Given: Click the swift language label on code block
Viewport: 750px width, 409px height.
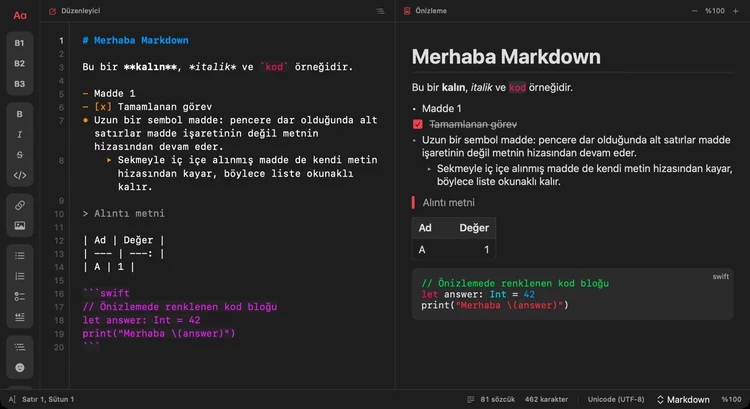Looking at the screenshot, I should (720, 276).
